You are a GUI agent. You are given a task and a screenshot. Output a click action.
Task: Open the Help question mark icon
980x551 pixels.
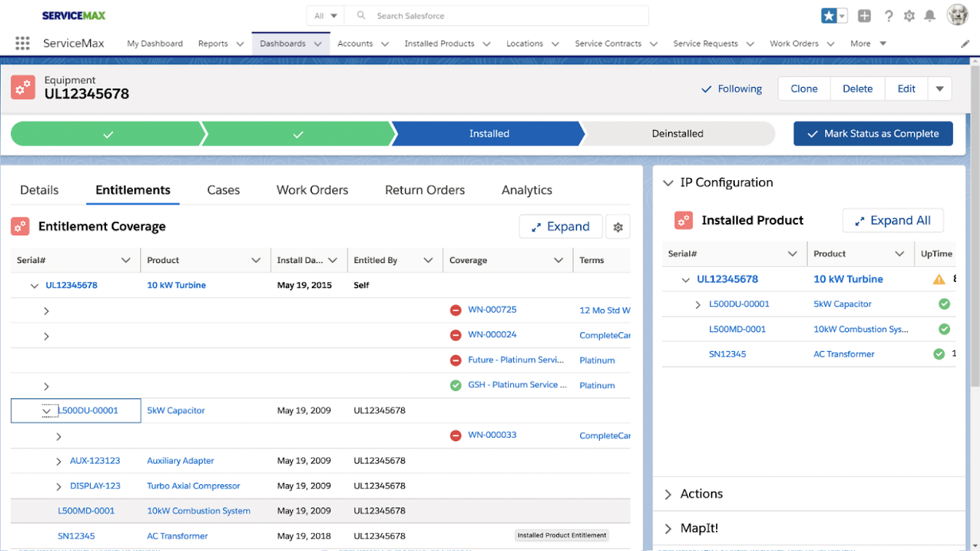[x=888, y=16]
